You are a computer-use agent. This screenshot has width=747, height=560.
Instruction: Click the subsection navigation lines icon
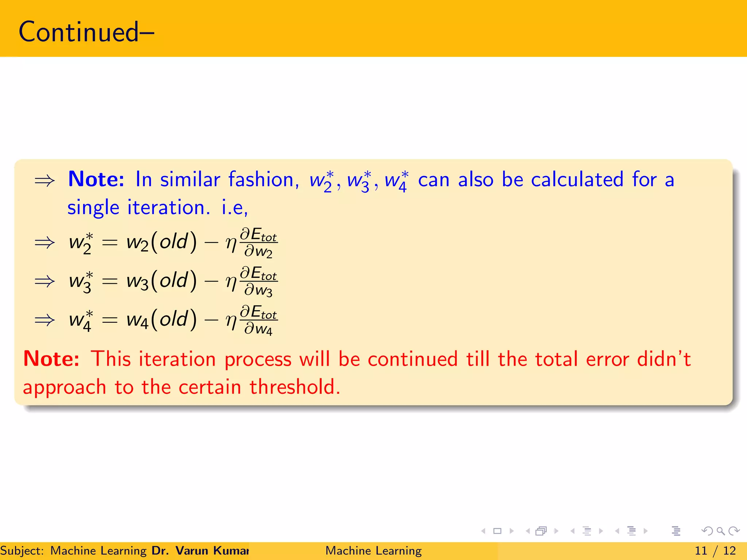(x=587, y=531)
